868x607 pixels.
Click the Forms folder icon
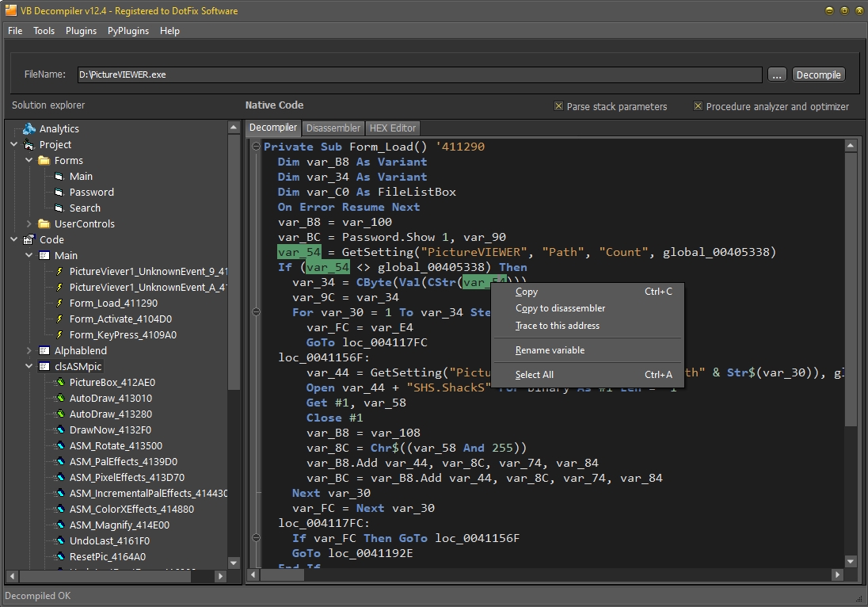pos(44,161)
